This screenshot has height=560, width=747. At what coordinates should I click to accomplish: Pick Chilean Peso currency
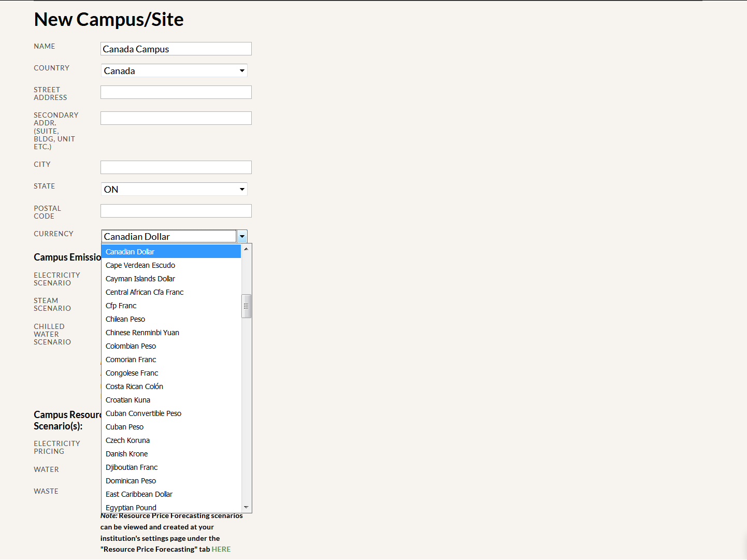point(171,319)
